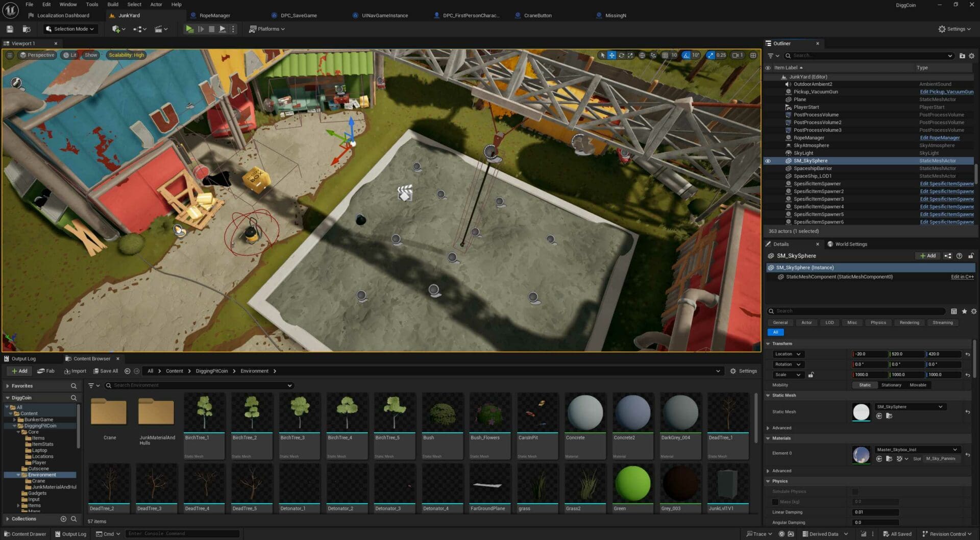Set Mobility to Stationary

pyautogui.click(x=891, y=385)
